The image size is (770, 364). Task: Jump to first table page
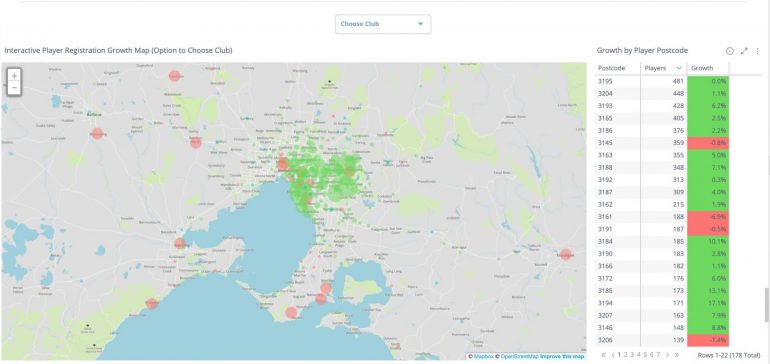coord(604,355)
